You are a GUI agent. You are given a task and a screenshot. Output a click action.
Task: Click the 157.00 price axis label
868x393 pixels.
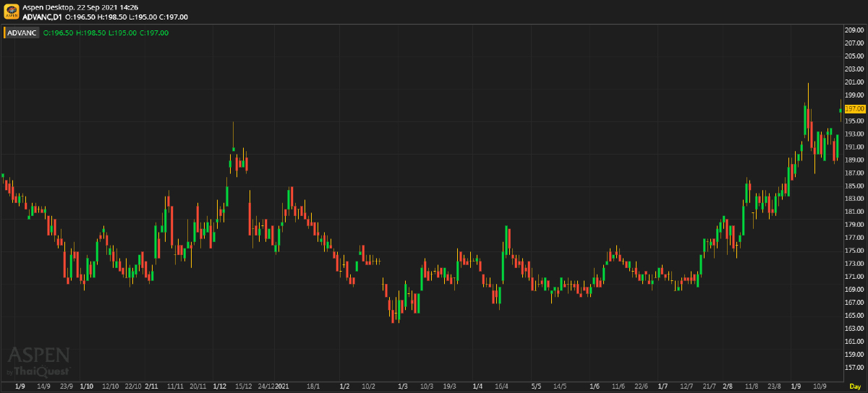coord(855,368)
